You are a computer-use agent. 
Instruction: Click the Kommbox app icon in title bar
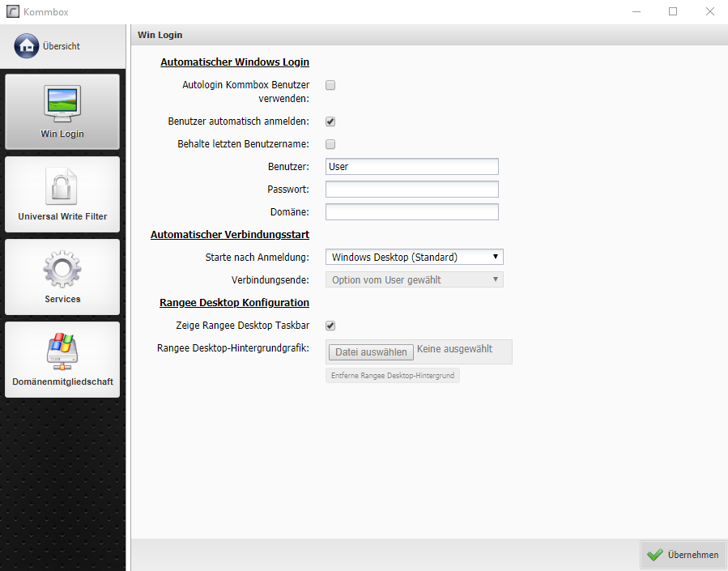[x=12, y=11]
